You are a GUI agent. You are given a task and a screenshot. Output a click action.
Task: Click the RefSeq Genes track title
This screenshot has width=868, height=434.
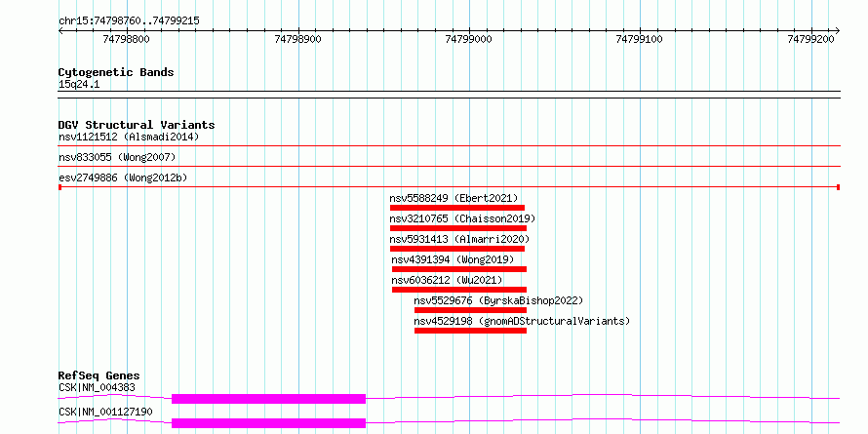[99, 375]
